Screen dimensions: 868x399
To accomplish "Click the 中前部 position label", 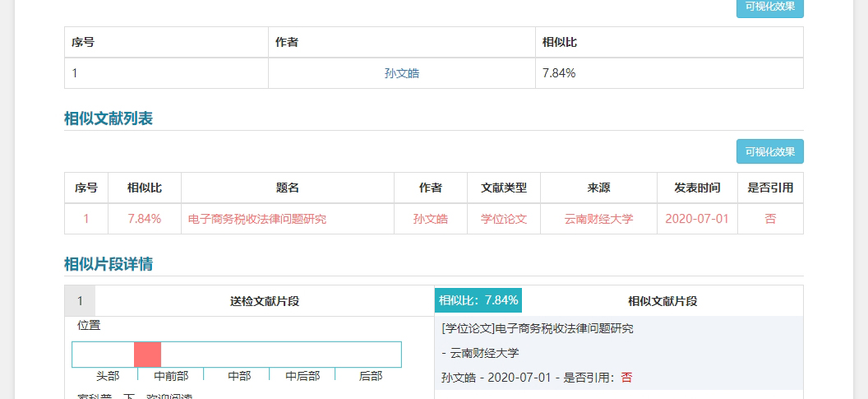I will point(171,376).
